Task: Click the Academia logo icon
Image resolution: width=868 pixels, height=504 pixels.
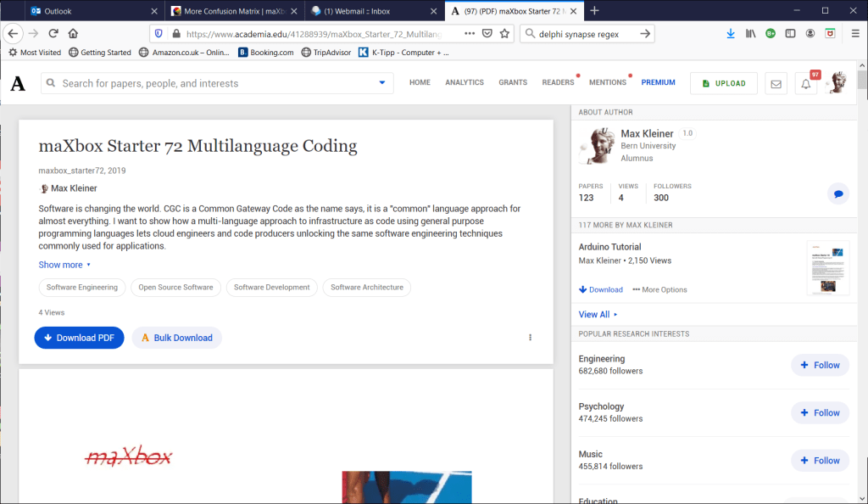Action: tap(18, 83)
